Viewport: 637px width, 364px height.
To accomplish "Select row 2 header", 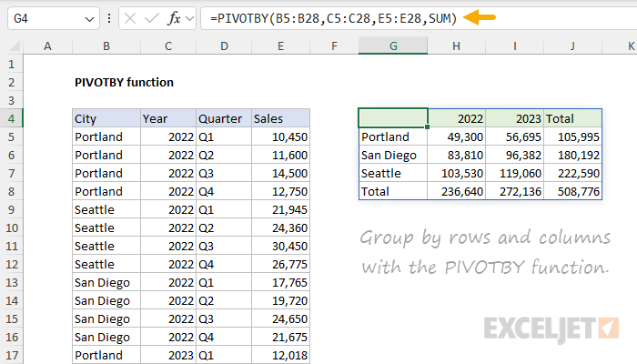I will tap(11, 83).
